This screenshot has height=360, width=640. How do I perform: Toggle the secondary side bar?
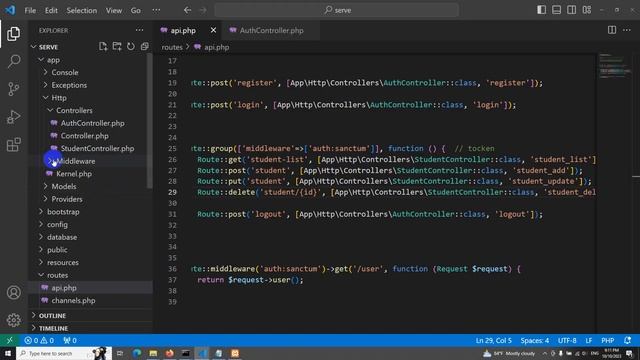571,10
